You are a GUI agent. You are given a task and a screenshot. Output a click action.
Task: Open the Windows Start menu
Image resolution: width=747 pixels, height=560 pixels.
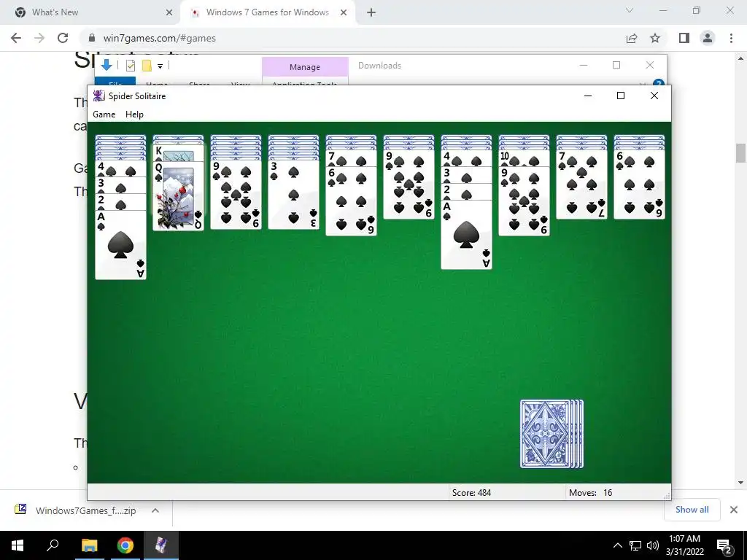[x=18, y=545]
